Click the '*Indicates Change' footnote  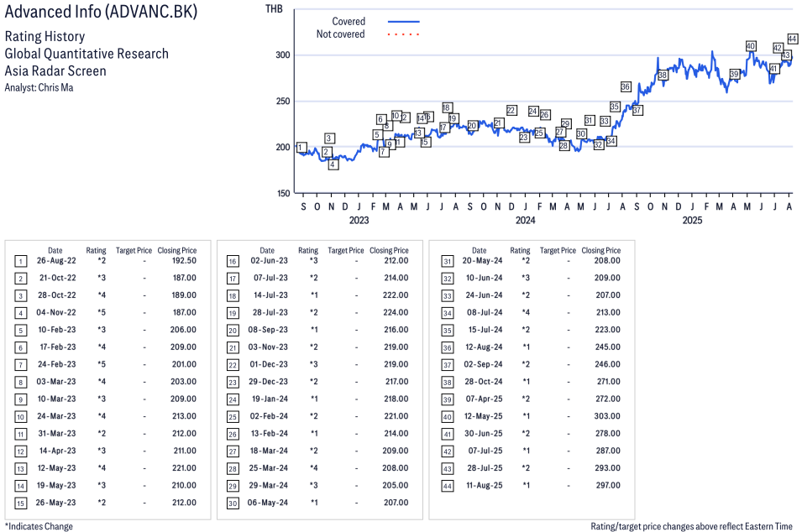(x=39, y=526)
